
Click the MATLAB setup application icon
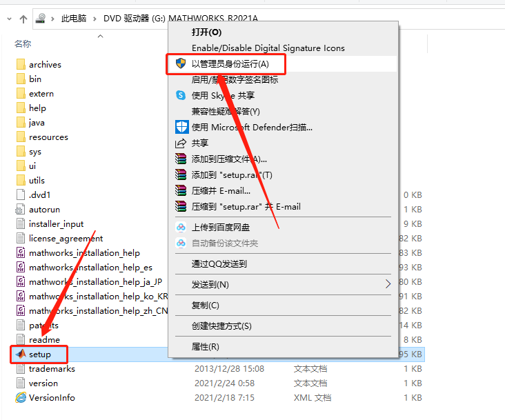click(x=21, y=354)
